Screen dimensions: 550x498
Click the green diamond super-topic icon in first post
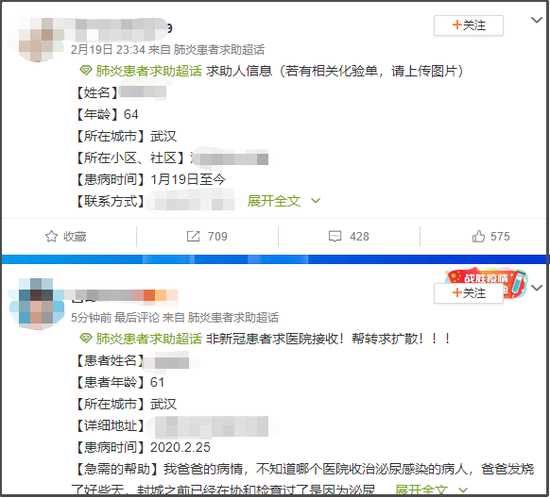point(86,71)
